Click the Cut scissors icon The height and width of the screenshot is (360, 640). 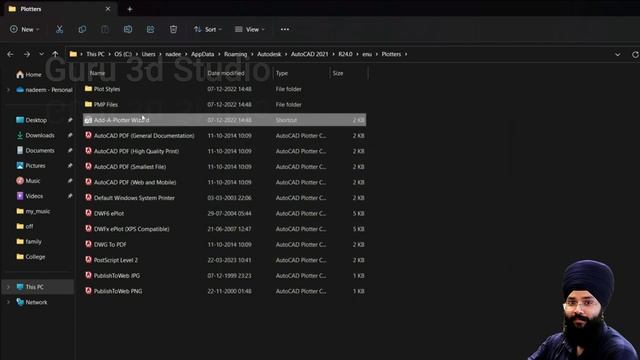60,29
